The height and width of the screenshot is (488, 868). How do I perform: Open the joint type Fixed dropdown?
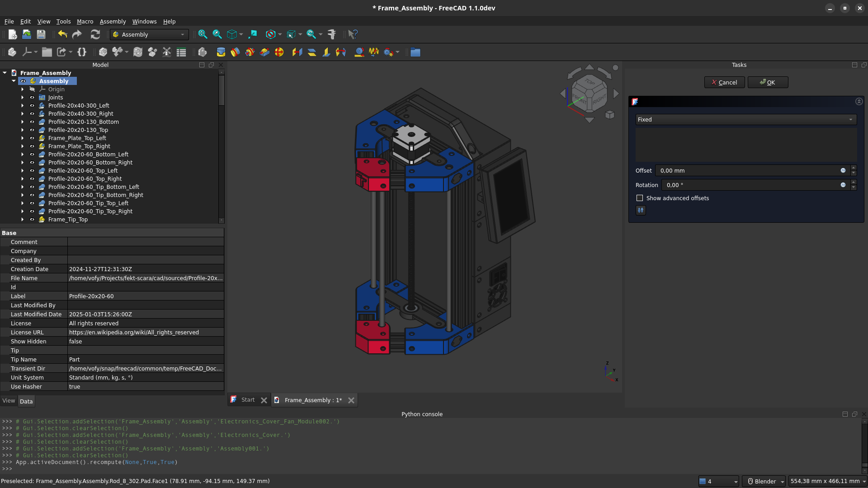[x=746, y=120]
